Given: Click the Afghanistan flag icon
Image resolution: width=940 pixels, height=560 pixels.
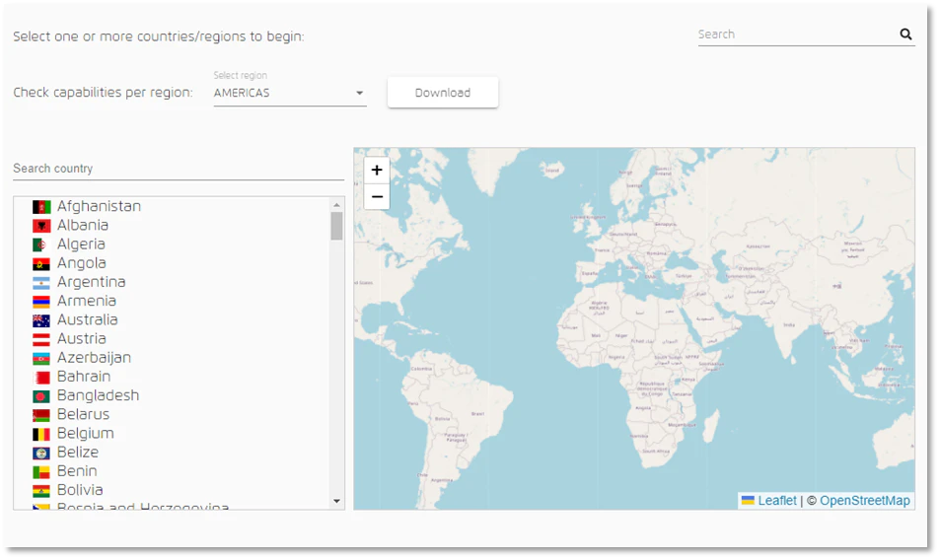Looking at the screenshot, I should point(41,207).
